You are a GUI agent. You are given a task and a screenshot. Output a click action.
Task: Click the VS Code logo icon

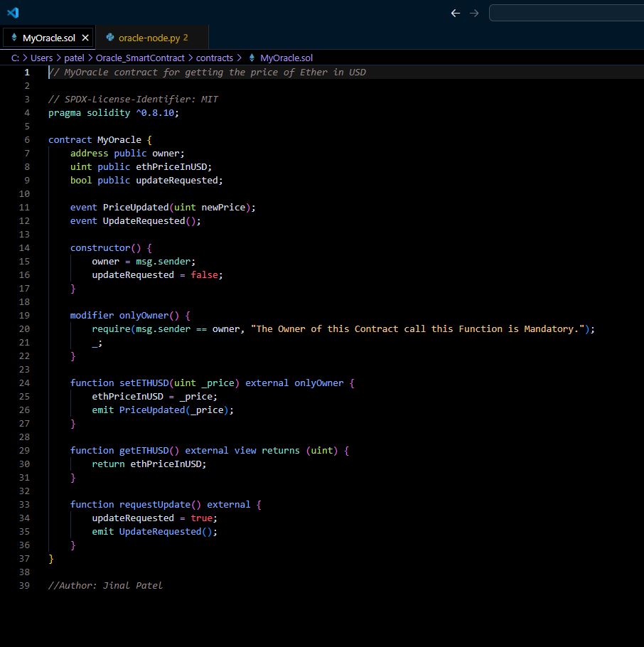tap(13, 13)
